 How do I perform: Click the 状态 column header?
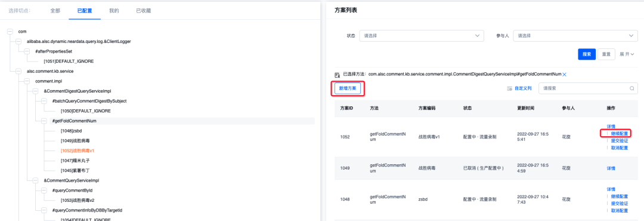[x=467, y=108]
